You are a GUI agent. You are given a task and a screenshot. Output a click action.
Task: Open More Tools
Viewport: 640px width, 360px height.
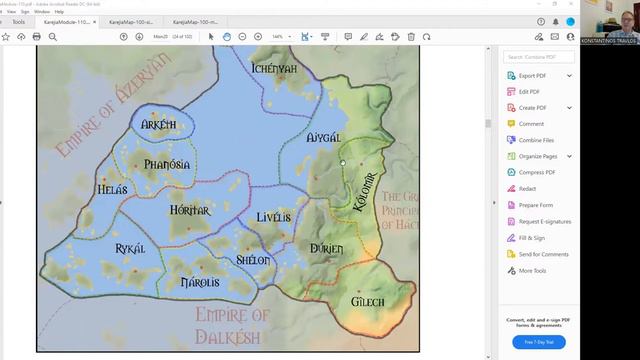click(x=532, y=271)
